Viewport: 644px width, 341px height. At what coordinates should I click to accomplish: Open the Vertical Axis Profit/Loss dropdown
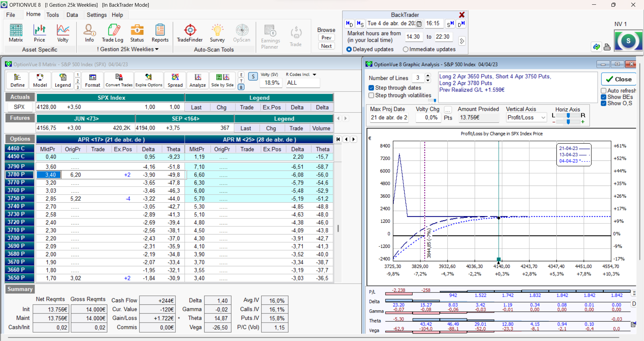tap(543, 118)
